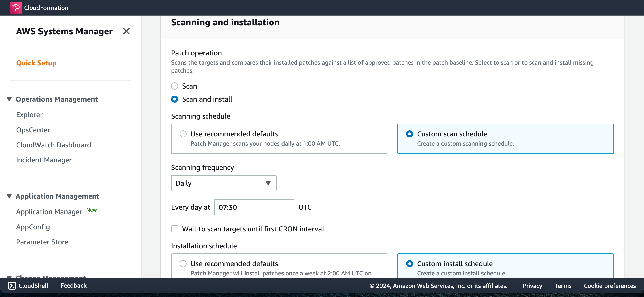Open Feedback in footer
Viewport: 644px width, 297px height.
coord(73,286)
